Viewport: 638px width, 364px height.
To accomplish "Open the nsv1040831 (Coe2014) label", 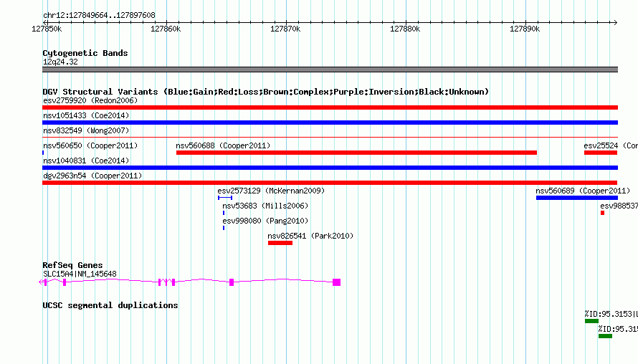I will (86, 161).
